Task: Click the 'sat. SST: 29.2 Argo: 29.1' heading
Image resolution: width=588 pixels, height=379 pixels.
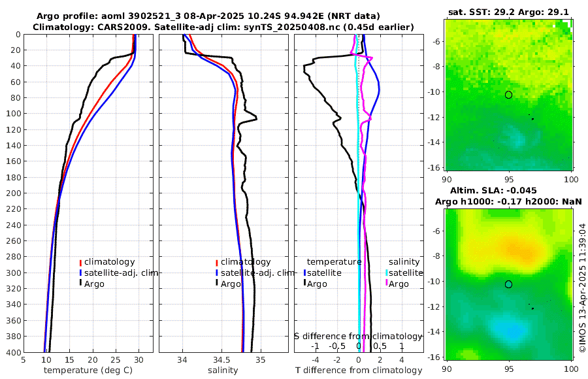Action: click(x=508, y=12)
